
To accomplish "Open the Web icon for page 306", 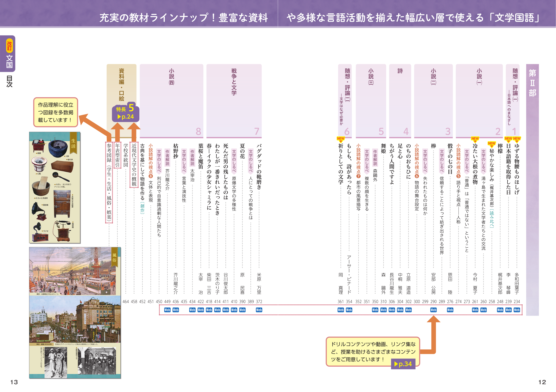I will (392, 310).
